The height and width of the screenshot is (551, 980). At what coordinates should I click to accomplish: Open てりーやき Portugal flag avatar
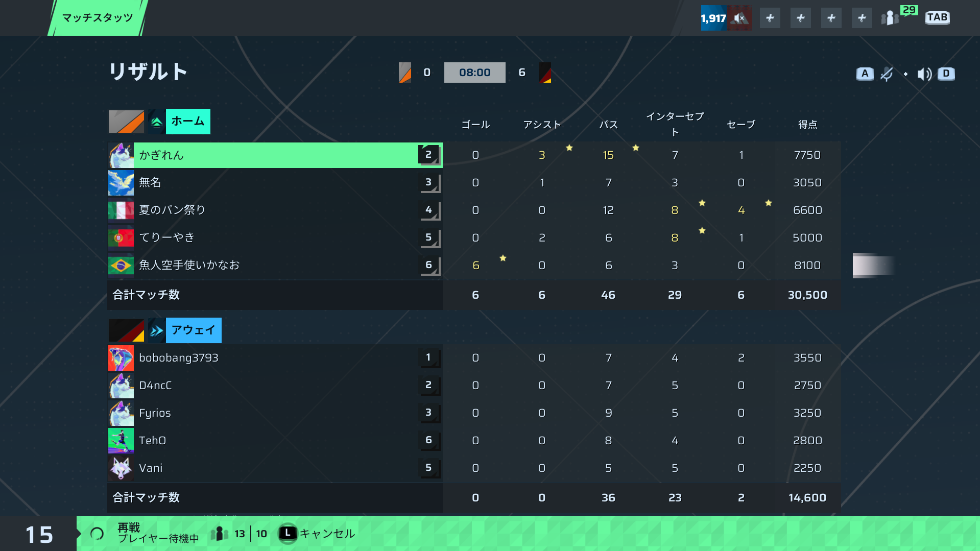point(121,238)
